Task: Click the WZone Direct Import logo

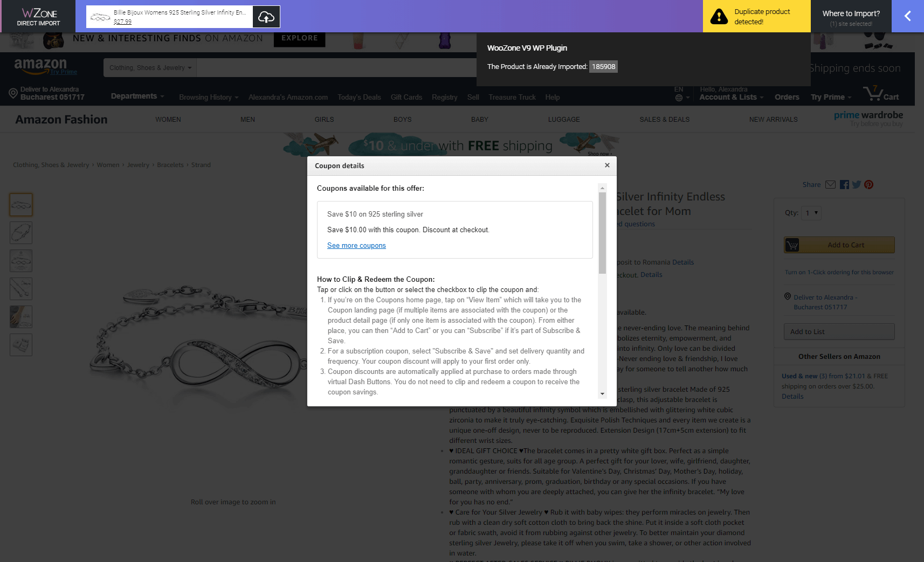Action: click(x=39, y=17)
